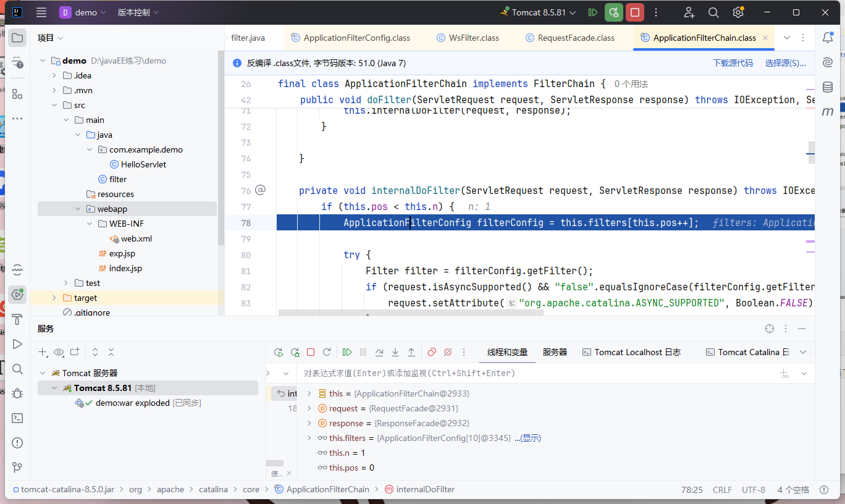Collapse the webapp folder in project tree
Viewport: 845px width, 504px height.
coord(78,209)
